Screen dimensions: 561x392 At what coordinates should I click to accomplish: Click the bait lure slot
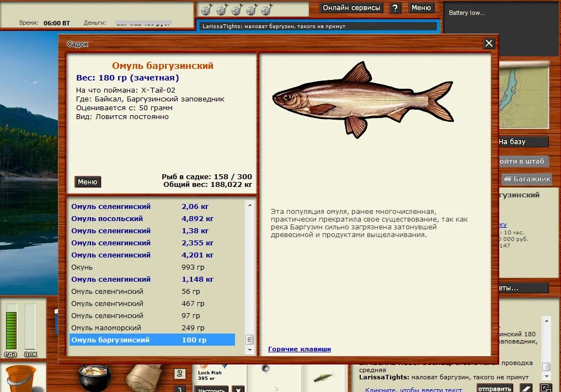(323, 378)
